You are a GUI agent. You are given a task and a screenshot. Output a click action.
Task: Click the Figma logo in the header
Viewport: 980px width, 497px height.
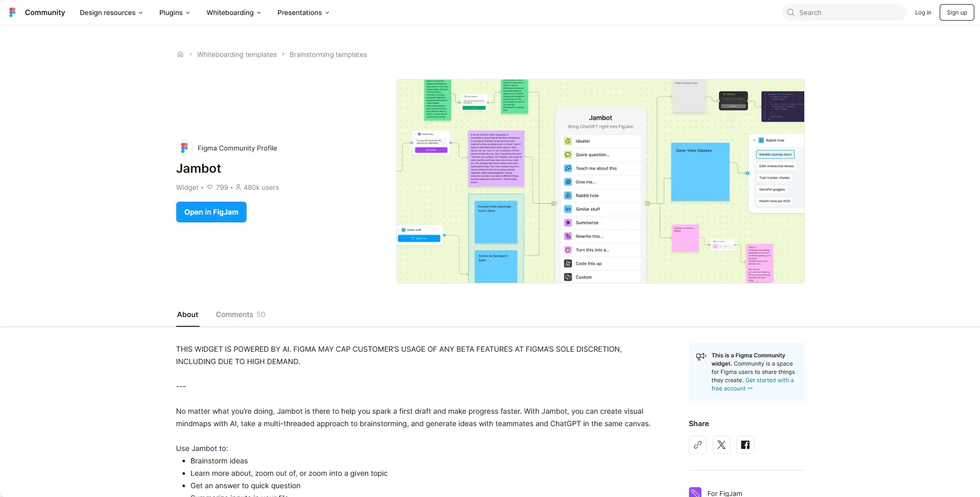pyautogui.click(x=12, y=12)
